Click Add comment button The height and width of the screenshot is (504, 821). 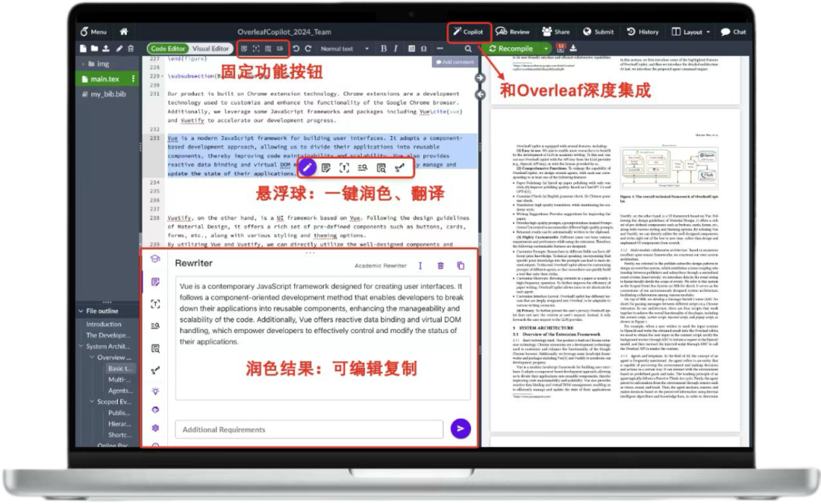[x=454, y=62]
